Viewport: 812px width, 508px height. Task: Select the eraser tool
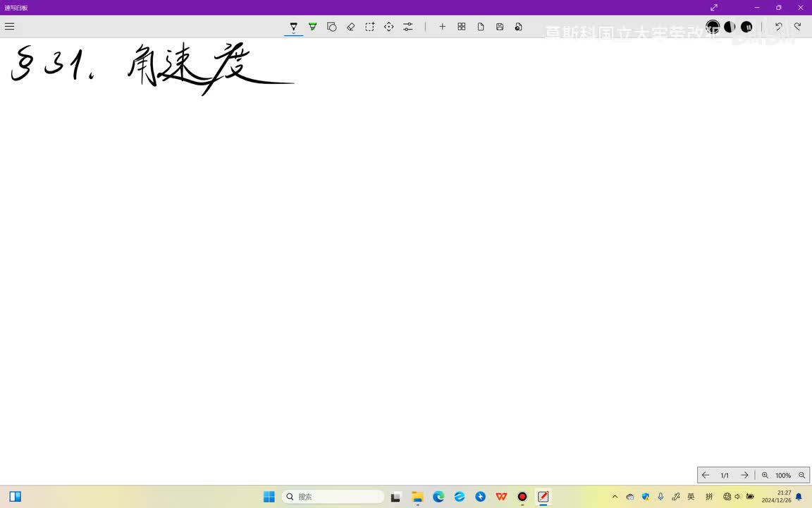[350, 26]
